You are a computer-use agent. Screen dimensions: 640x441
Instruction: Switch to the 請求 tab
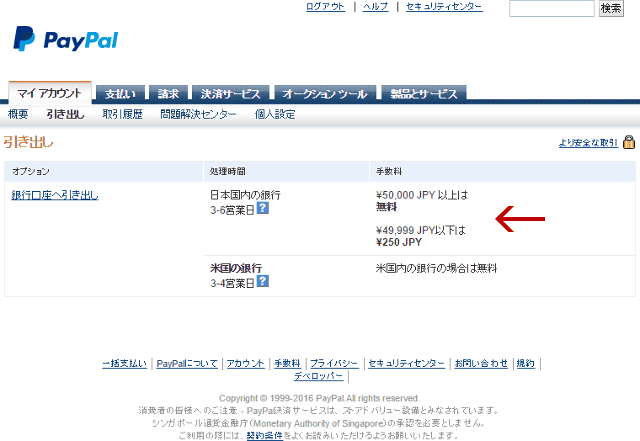pyautogui.click(x=168, y=94)
